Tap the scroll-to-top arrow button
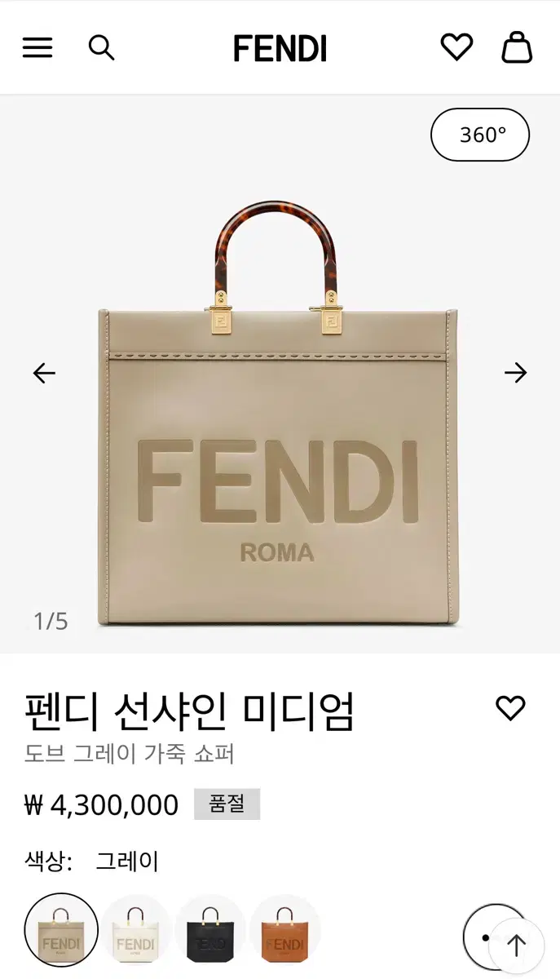The height and width of the screenshot is (979, 560). point(517,946)
